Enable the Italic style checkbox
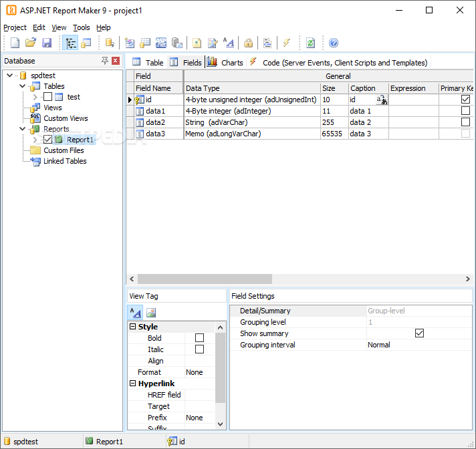The width and height of the screenshot is (476, 449). click(199, 349)
